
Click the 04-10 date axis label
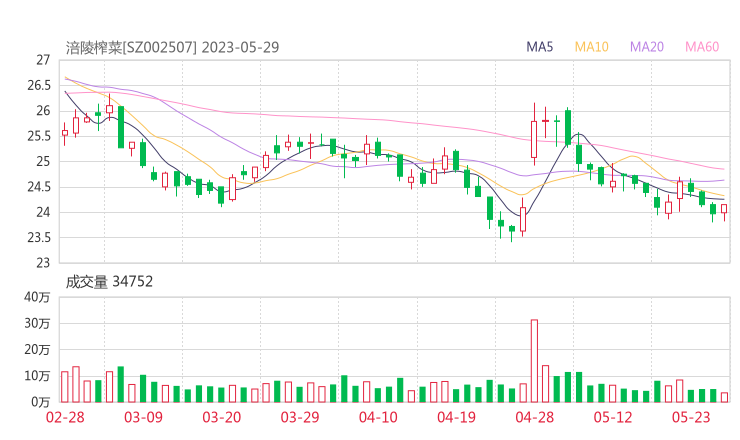[378, 417]
